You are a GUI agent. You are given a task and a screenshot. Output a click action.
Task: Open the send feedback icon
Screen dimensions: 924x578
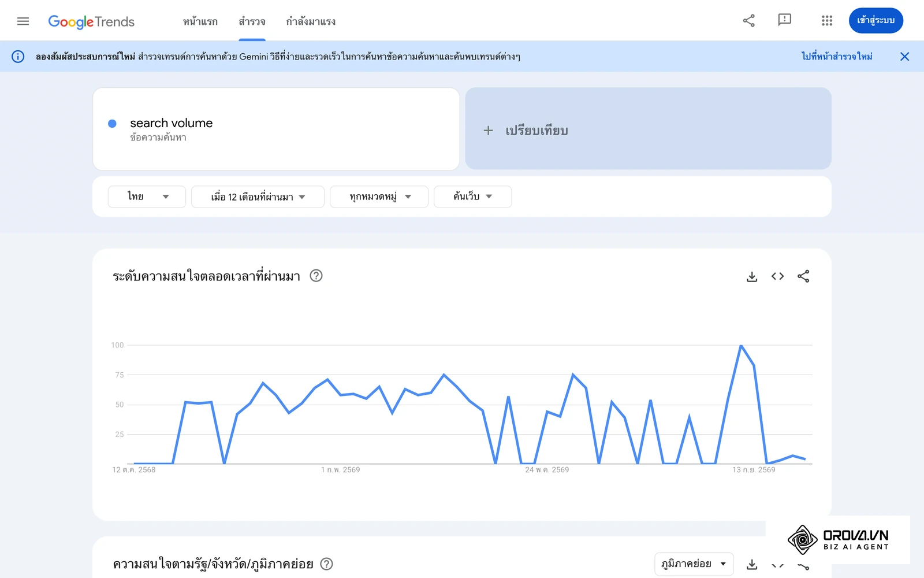click(x=784, y=20)
